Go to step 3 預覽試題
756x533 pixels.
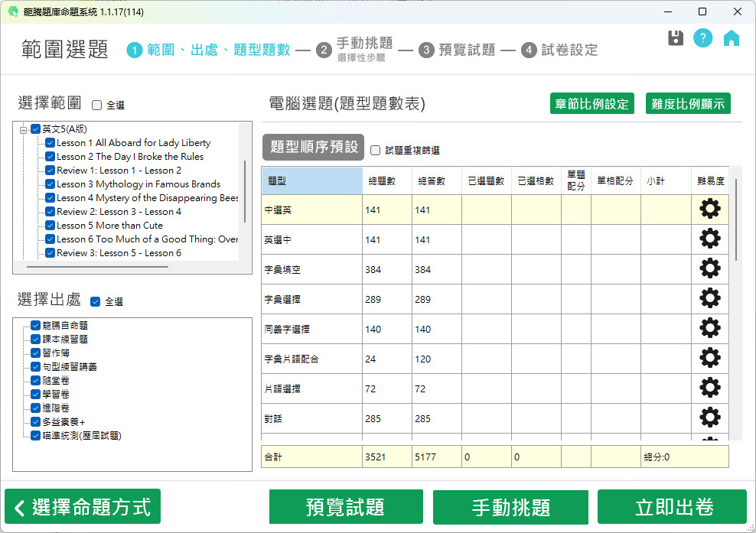tap(457, 50)
